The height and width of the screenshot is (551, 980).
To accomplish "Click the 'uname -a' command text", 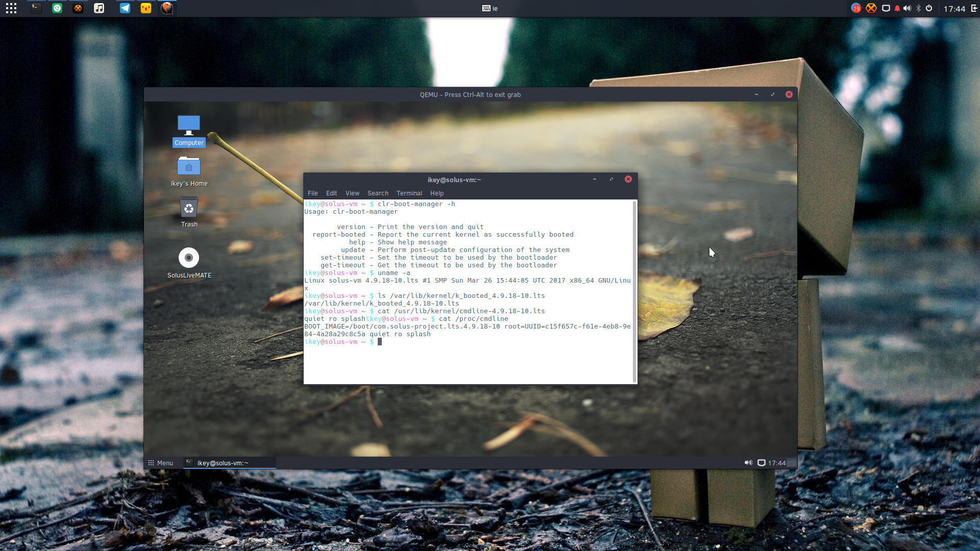I will [394, 273].
